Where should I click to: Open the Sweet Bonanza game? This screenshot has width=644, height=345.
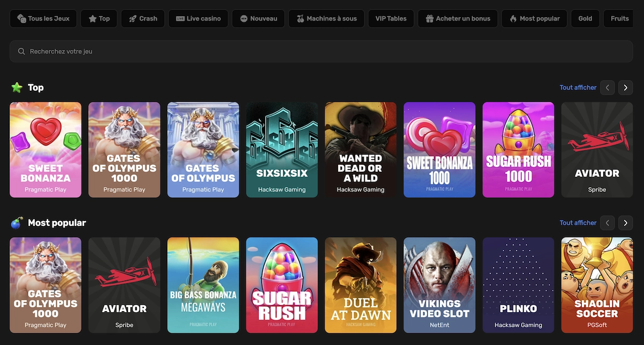pos(45,150)
